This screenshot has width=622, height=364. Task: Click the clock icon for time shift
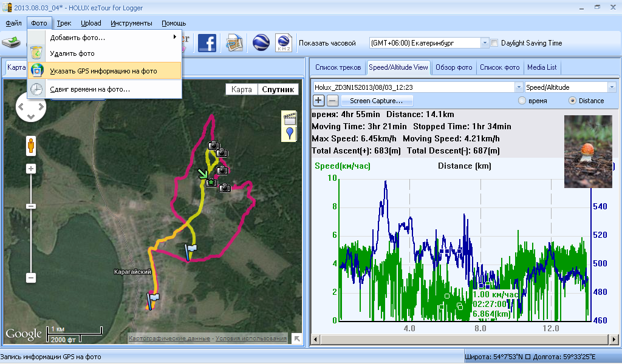36,89
